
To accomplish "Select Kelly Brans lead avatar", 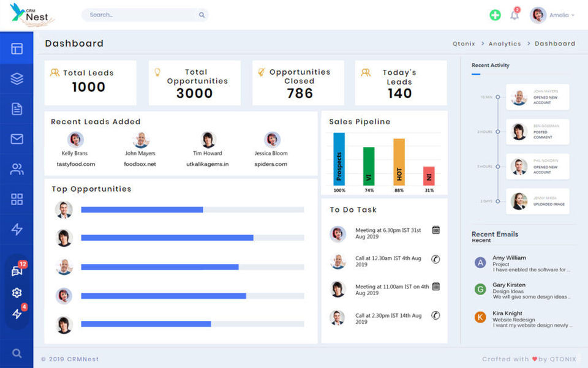I will tap(75, 140).
